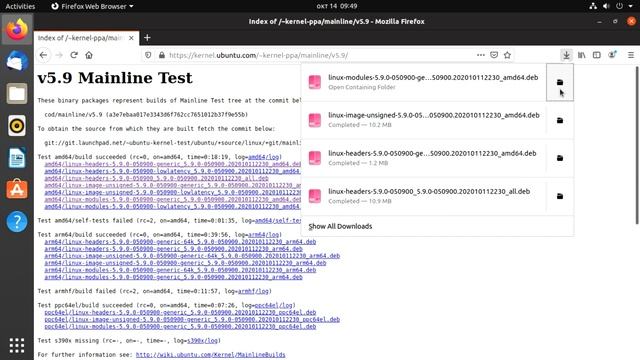
Task: Open containing folder for linux-modules deb
Action: tap(560, 82)
